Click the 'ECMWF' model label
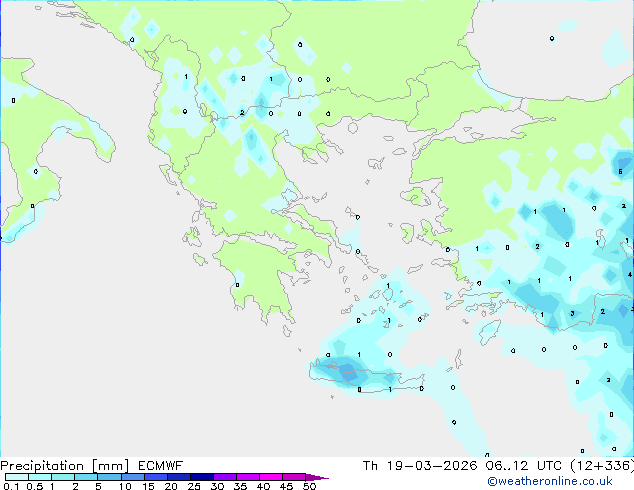The image size is (634, 490). pyautogui.click(x=161, y=466)
